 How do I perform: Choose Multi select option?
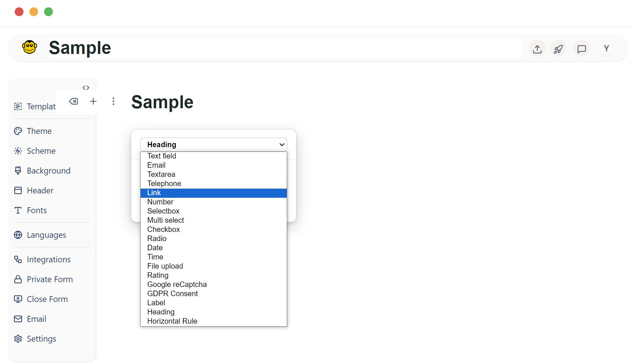click(214, 220)
